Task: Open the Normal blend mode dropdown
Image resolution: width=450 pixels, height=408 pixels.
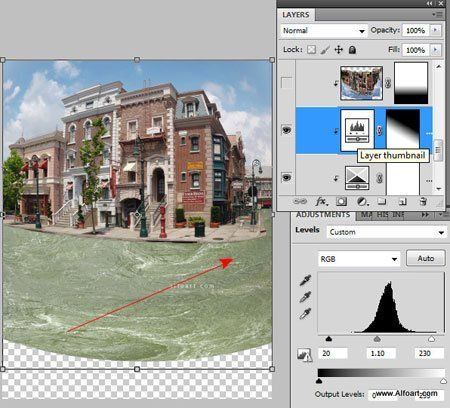Action: click(324, 31)
